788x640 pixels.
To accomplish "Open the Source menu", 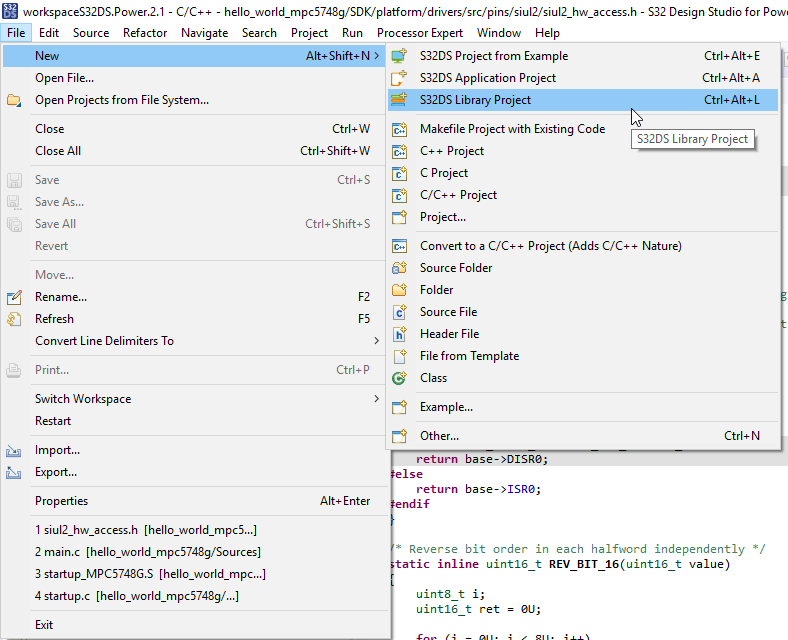I will tap(91, 33).
